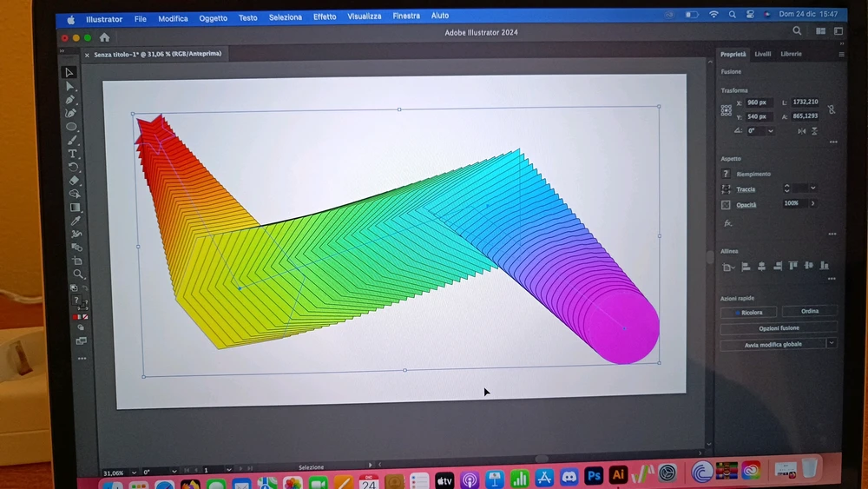This screenshot has height=489, width=868.
Task: Open Photoshop from the Dock
Action: point(594,476)
